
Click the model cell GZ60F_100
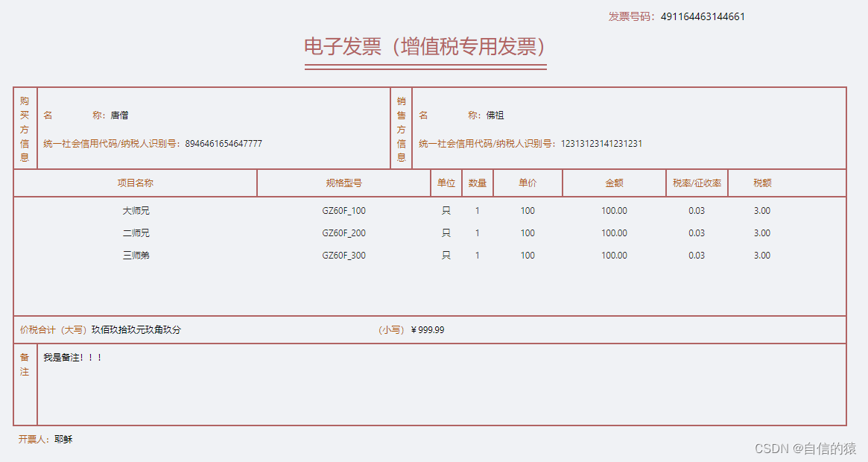pos(343,210)
